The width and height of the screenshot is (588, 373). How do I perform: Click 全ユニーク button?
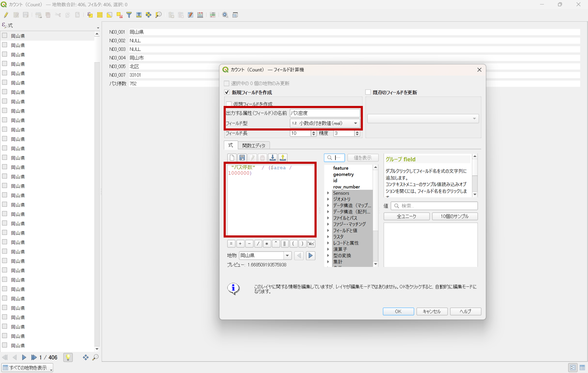(406, 216)
